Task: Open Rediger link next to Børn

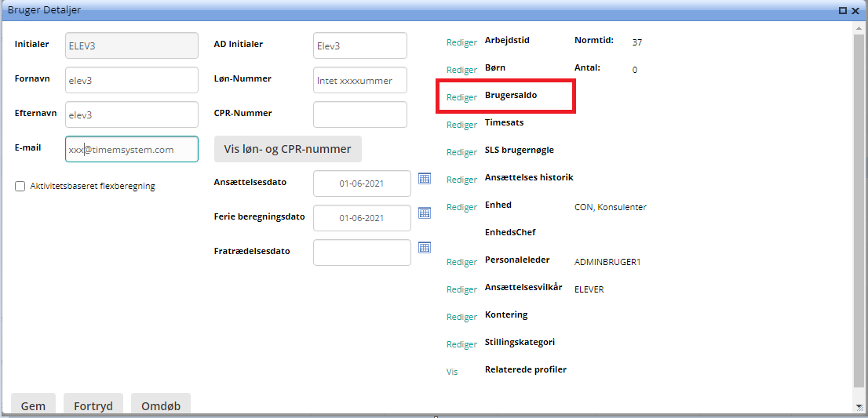Action: [461, 71]
